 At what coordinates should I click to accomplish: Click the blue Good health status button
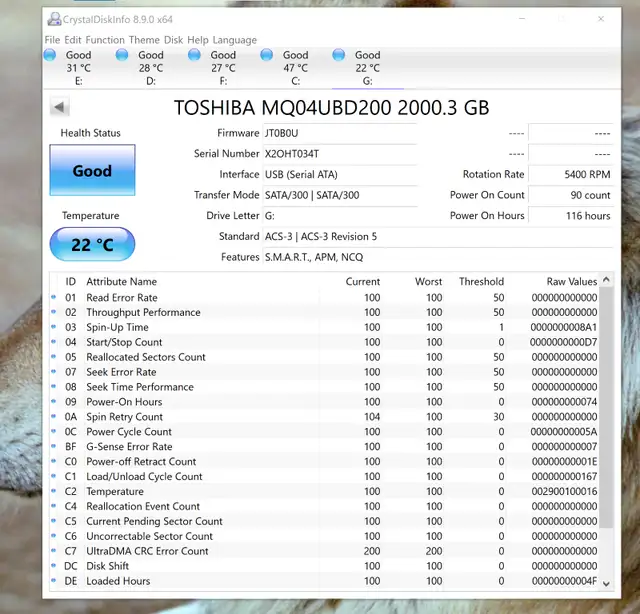pos(92,170)
